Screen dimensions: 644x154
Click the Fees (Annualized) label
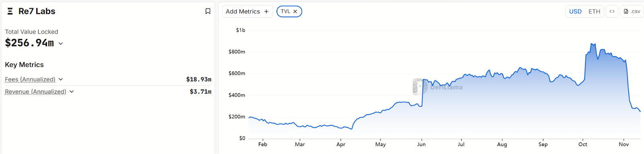coord(30,79)
